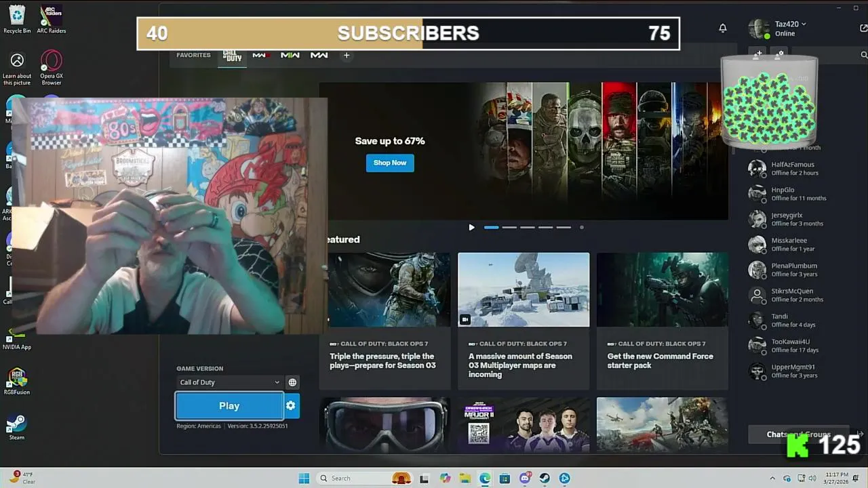Screen dimensions: 868x488
Task: Switch to the MWII game tab
Action: coord(290,56)
